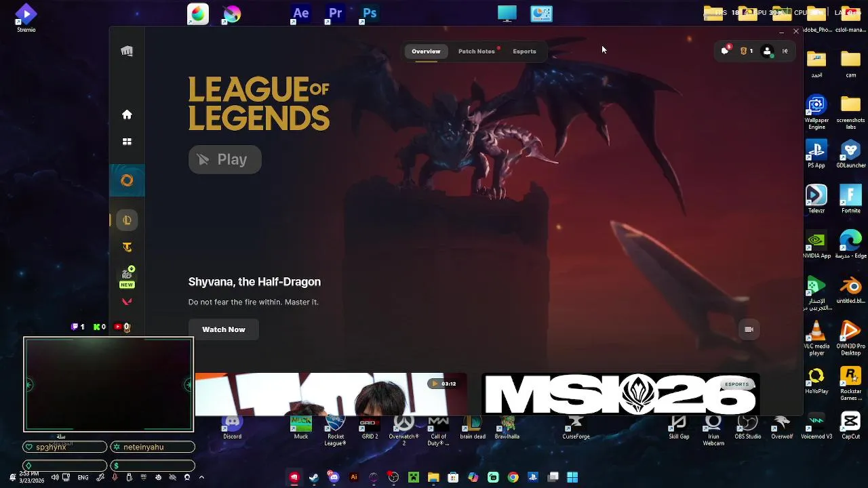Open the screenshots labs folder
This screenshot has width=868, height=488.
point(850,113)
